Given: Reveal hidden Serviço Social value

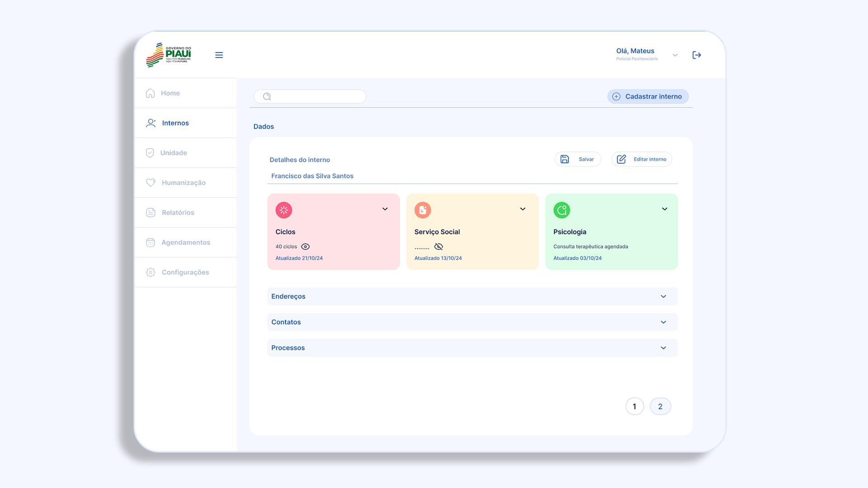Looking at the screenshot, I should [439, 247].
